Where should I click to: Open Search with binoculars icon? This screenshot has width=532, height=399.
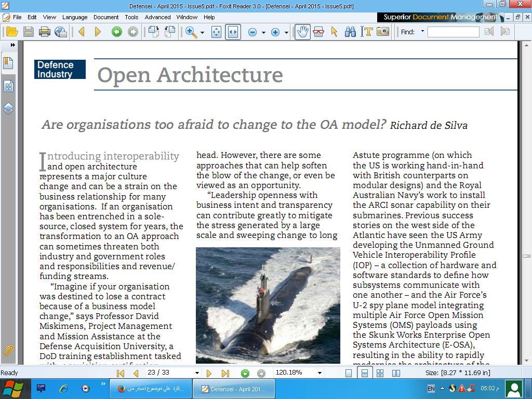pos(350,32)
